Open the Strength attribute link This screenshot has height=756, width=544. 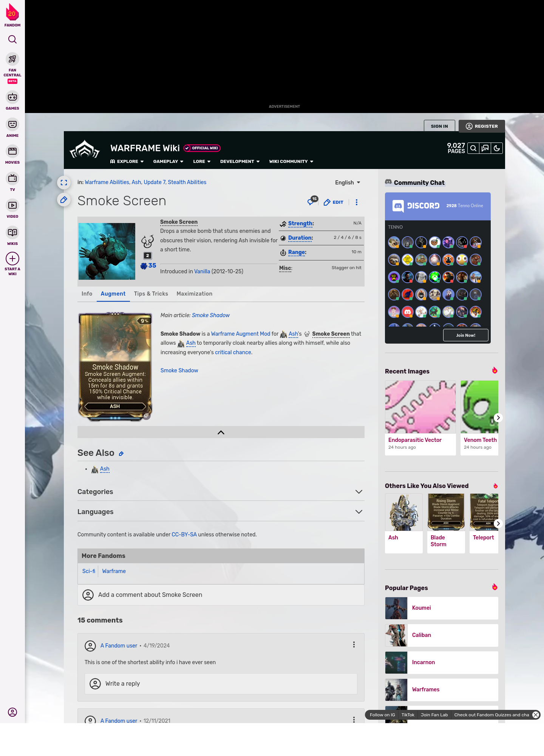coord(300,223)
